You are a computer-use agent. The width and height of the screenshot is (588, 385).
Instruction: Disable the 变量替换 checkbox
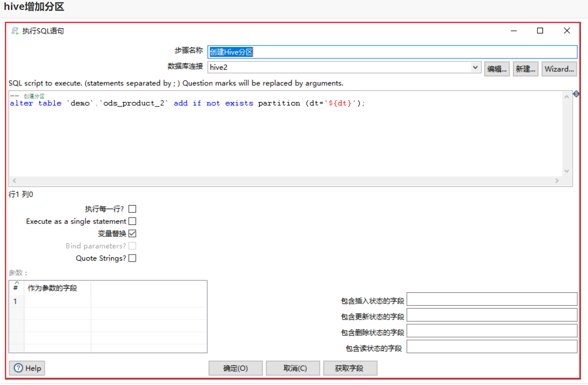pos(132,233)
